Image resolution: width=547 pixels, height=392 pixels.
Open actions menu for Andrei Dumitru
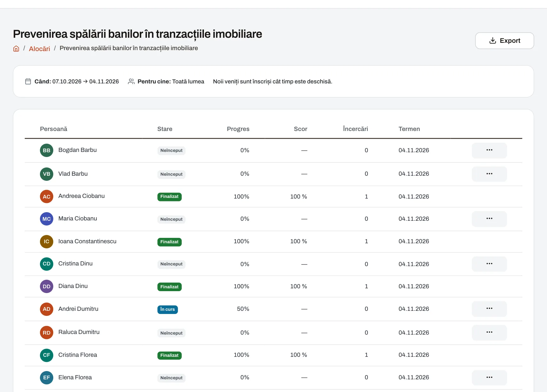(x=489, y=309)
